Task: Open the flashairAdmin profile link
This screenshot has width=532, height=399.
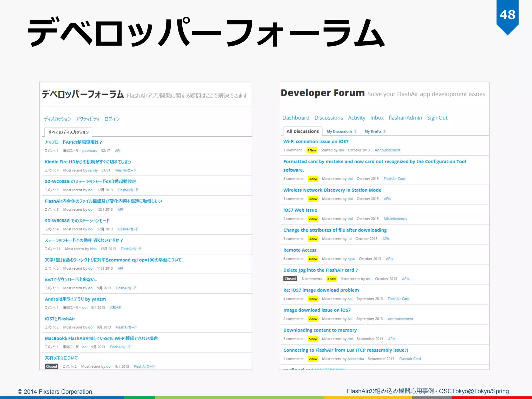Action: click(x=405, y=118)
